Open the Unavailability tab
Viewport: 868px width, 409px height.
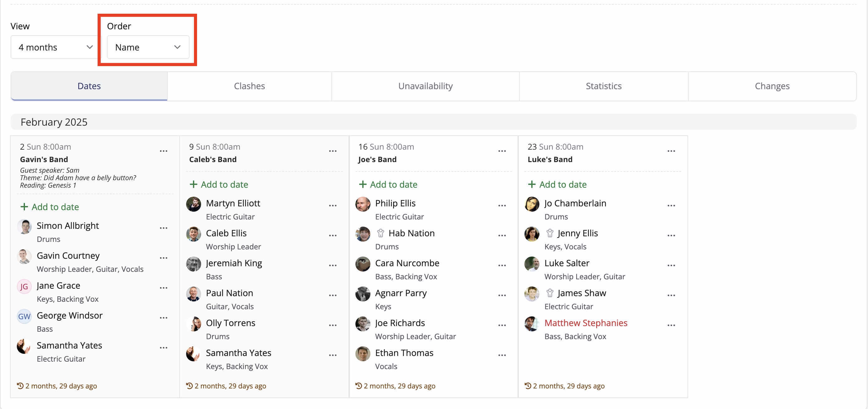pyautogui.click(x=425, y=86)
